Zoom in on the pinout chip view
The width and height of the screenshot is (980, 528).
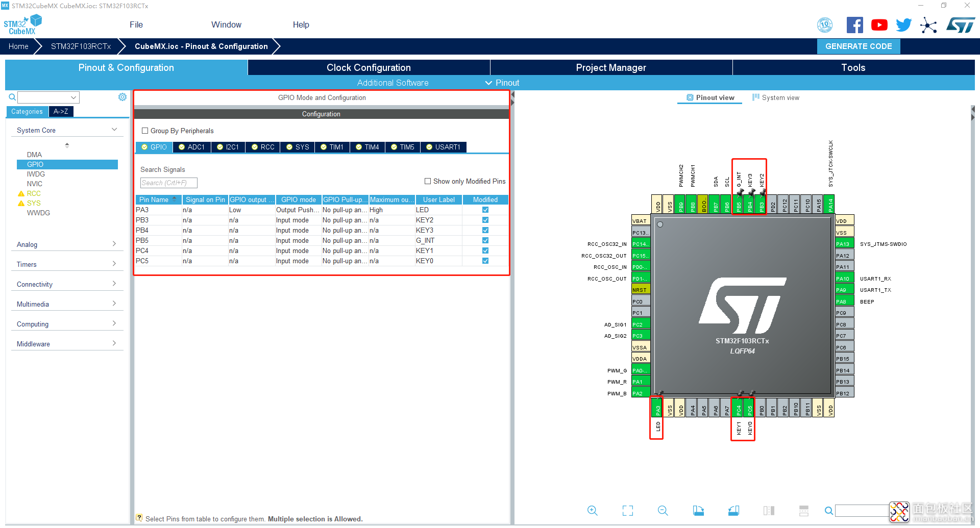tap(592, 511)
